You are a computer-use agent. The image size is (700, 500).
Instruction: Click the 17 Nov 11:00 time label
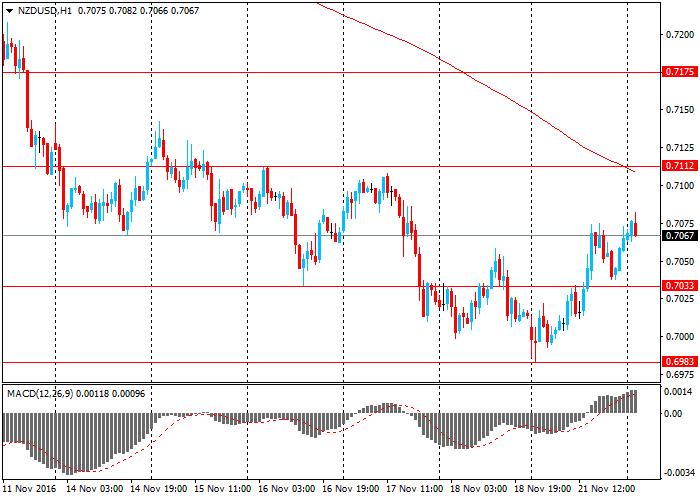(x=414, y=490)
